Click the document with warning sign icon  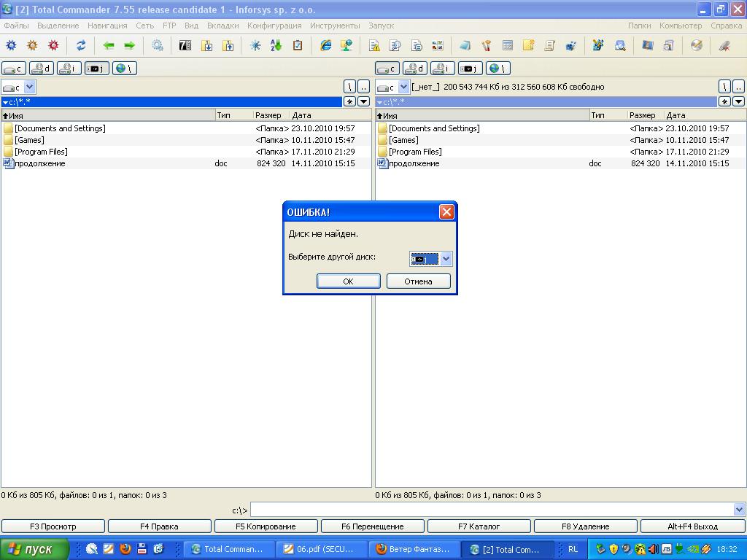click(374, 46)
